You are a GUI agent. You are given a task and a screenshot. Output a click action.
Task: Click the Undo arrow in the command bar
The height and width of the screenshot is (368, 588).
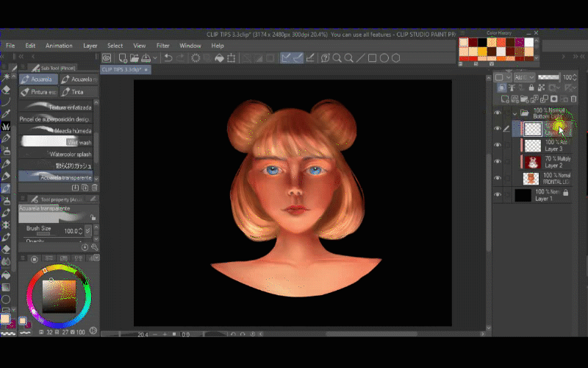(x=168, y=58)
